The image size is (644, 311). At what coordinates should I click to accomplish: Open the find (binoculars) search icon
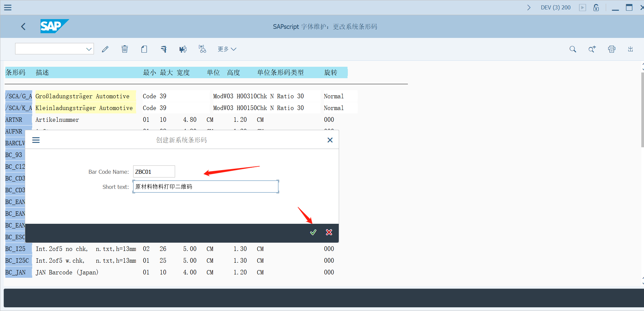(x=202, y=49)
